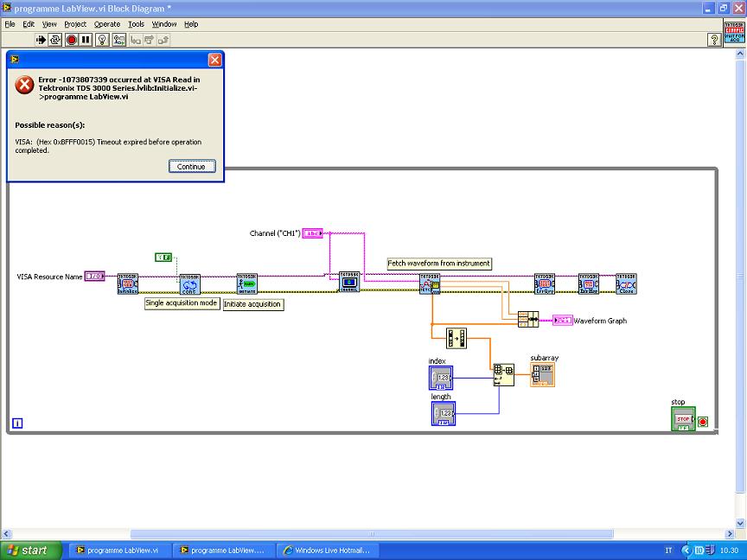Screen dimensions: 747x560
Task: Select the Error Message VI node
Action: [589, 283]
